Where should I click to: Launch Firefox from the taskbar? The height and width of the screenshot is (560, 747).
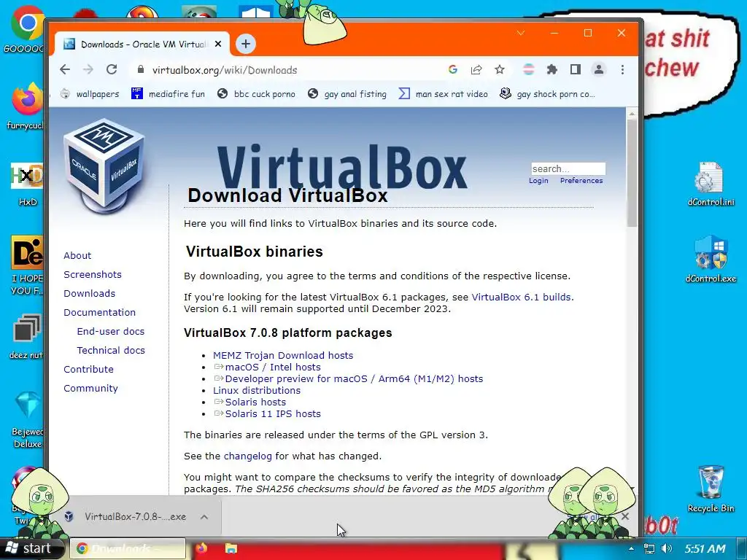201,548
